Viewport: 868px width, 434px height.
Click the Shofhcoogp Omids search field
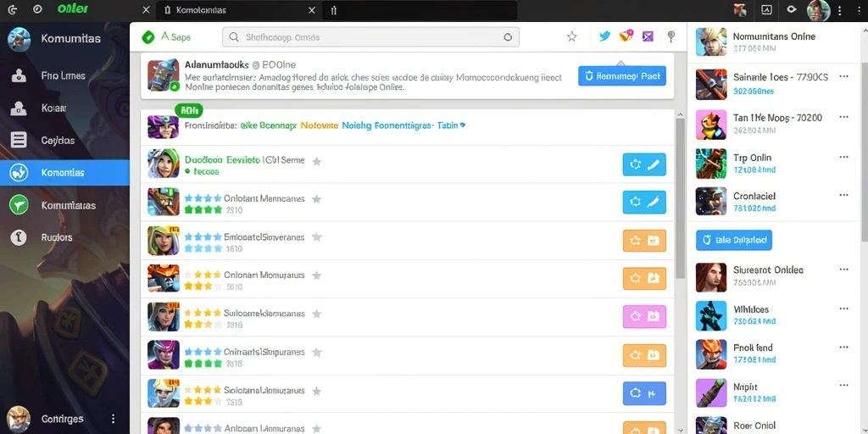tap(370, 37)
